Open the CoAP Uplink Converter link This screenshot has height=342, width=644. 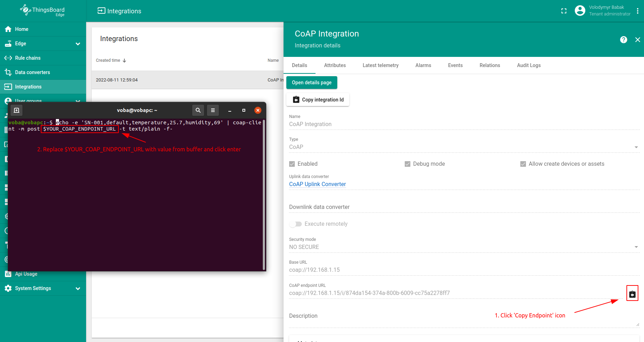click(x=318, y=184)
